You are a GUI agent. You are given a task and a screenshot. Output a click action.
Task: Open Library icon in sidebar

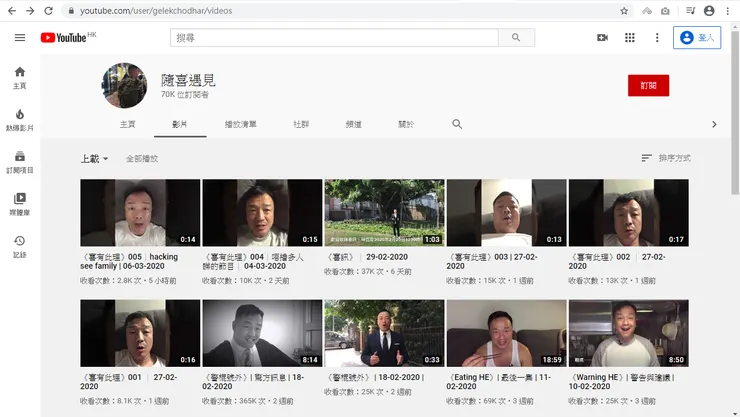(20, 204)
